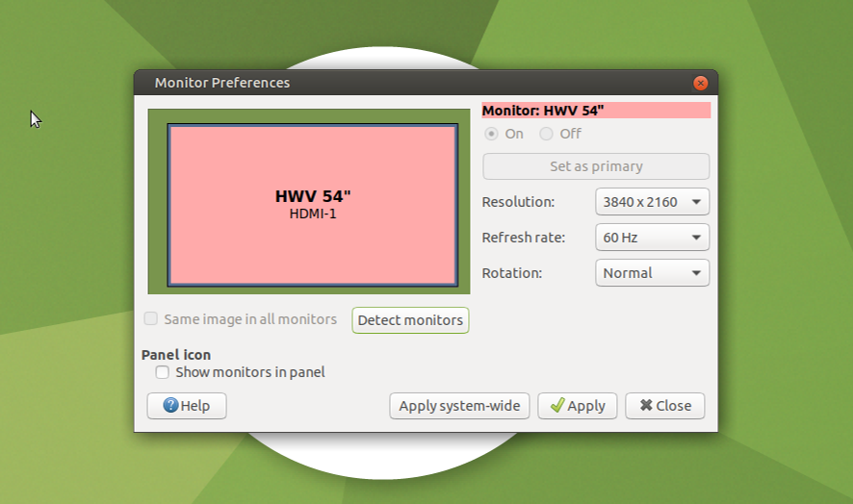Image resolution: width=853 pixels, height=504 pixels.
Task: Open Help for monitor preferences
Action: pyautogui.click(x=187, y=406)
